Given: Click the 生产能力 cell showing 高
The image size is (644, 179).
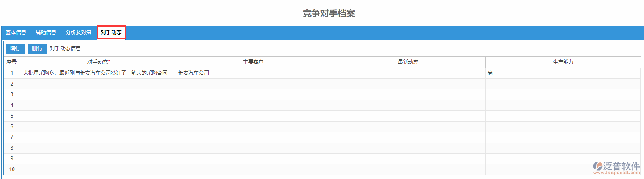Looking at the screenshot, I should coord(490,73).
